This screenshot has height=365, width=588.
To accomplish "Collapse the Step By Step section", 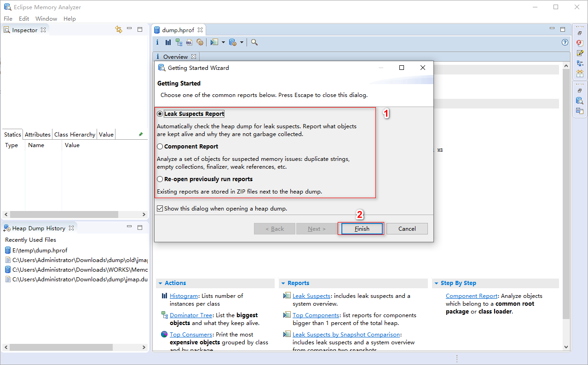I will [436, 283].
